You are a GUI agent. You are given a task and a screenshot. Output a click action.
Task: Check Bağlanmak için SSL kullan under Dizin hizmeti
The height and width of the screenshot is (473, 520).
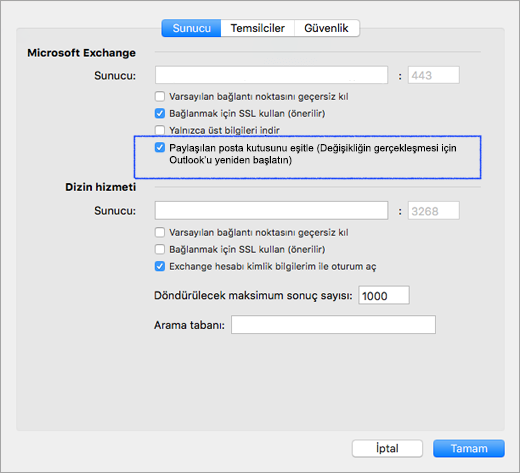pos(160,249)
